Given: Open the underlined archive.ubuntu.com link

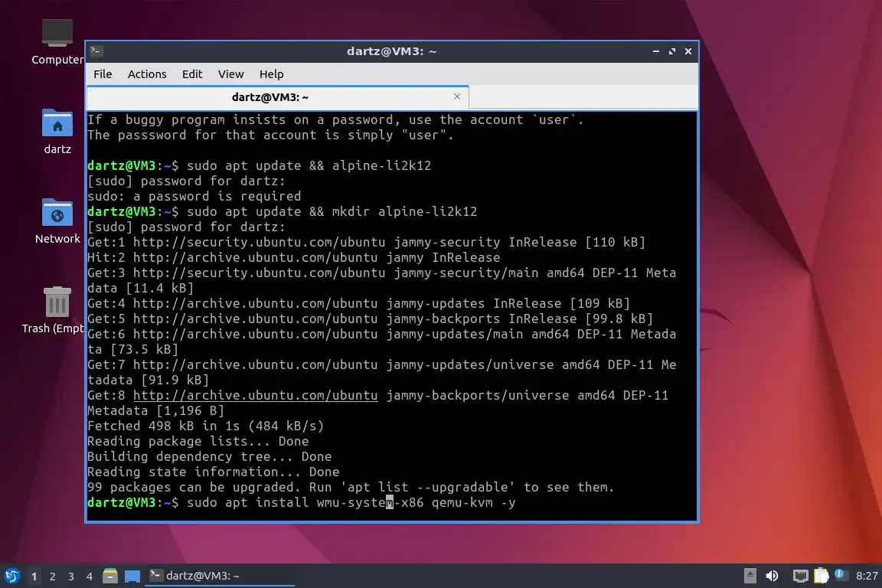Looking at the screenshot, I should 256,396.
